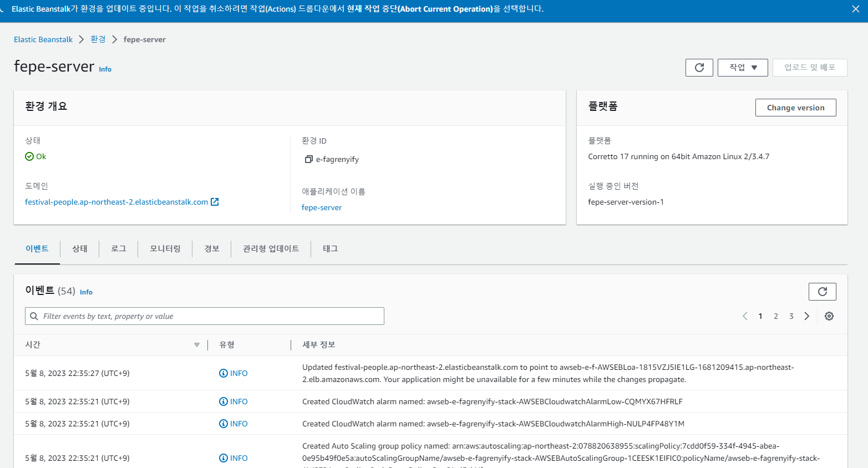Go to 환경 breadcrumb link
The image size is (868, 468).
click(98, 39)
